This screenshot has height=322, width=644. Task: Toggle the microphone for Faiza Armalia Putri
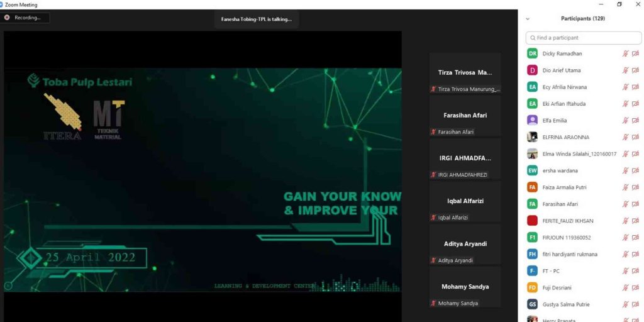click(x=625, y=187)
